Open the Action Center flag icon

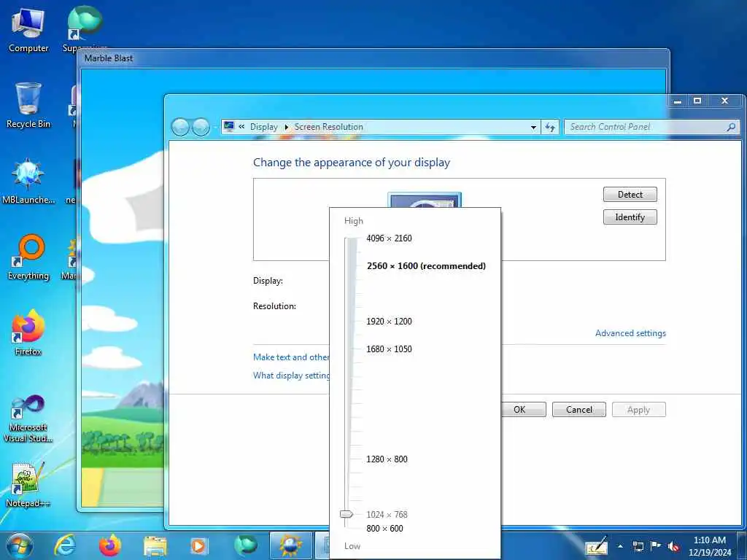(656, 546)
